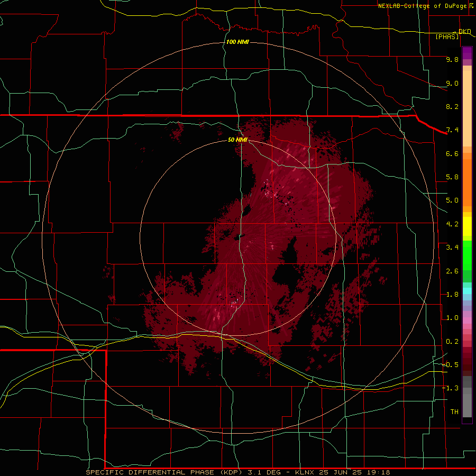Select the cyan segment of the color bar

[467, 291]
